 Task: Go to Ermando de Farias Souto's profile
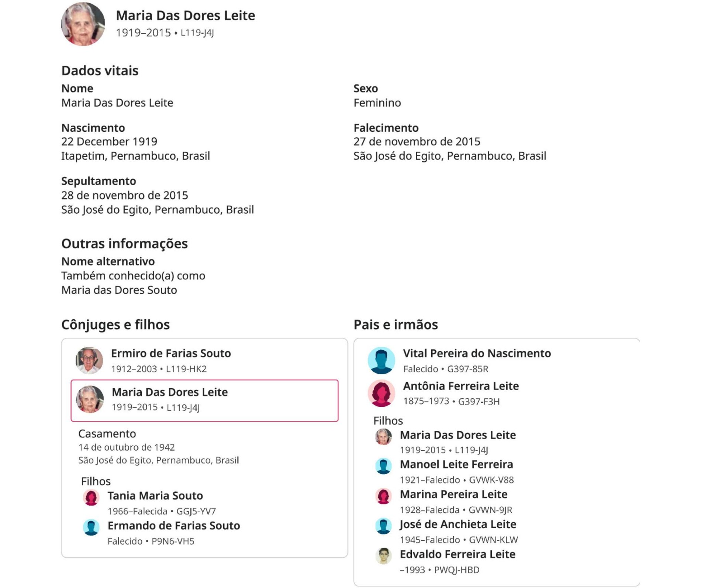tap(173, 525)
